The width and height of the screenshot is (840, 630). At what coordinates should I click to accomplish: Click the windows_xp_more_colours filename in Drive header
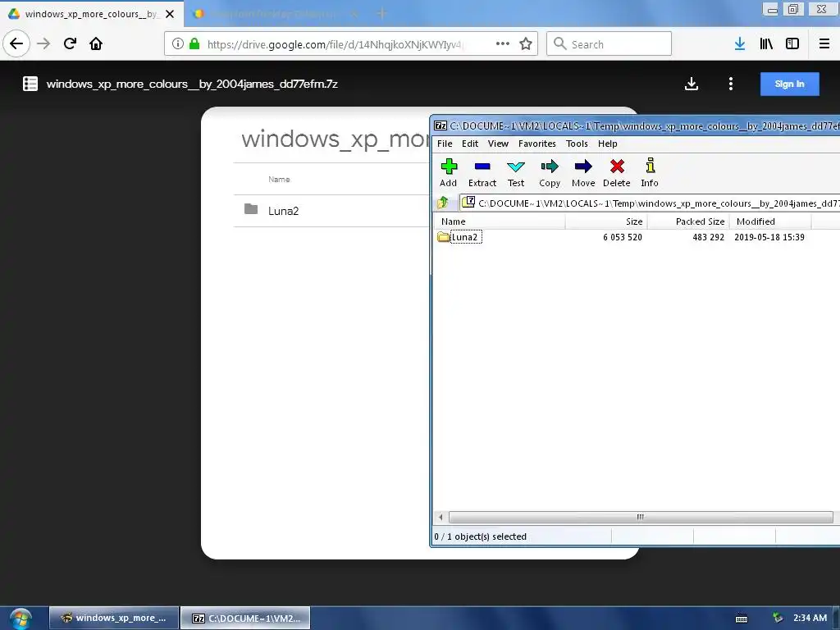coord(192,84)
